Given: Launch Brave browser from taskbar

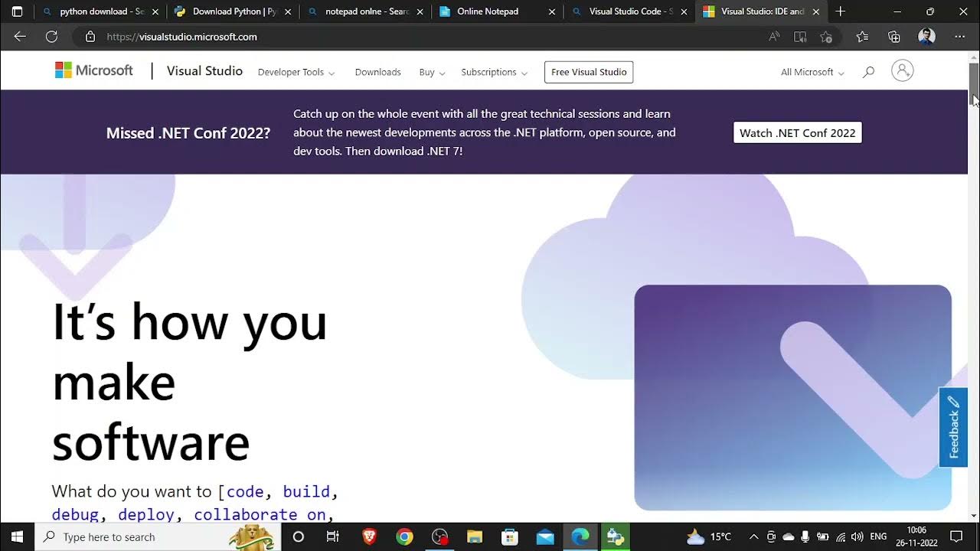Looking at the screenshot, I should pos(370,536).
